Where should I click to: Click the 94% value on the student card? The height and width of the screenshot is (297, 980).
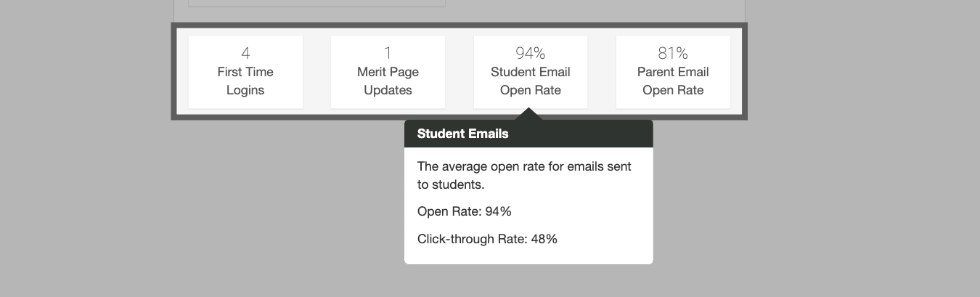(x=531, y=53)
